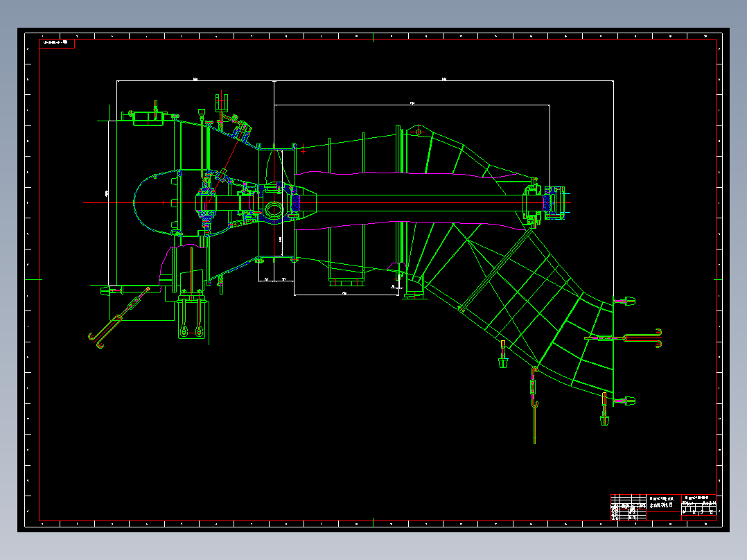The image size is (747, 560).
Task: Click the horizontal double-hook rod at far right
Action: 624,338
